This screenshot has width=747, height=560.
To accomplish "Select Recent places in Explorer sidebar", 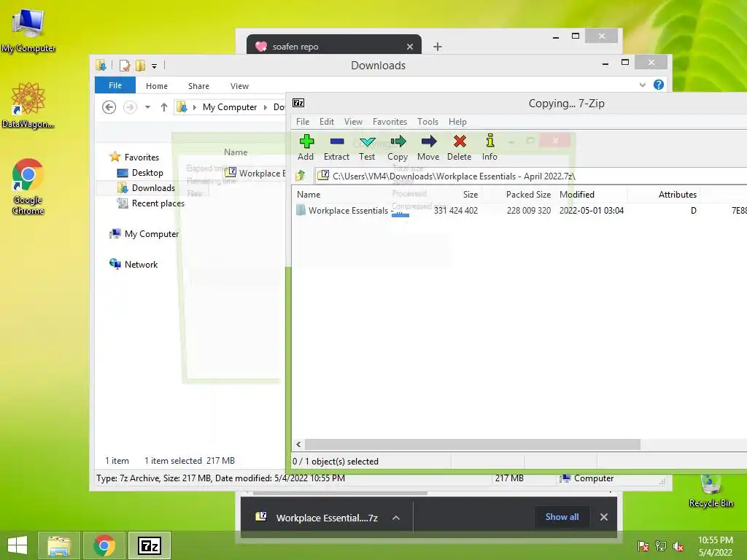I will pyautogui.click(x=158, y=203).
